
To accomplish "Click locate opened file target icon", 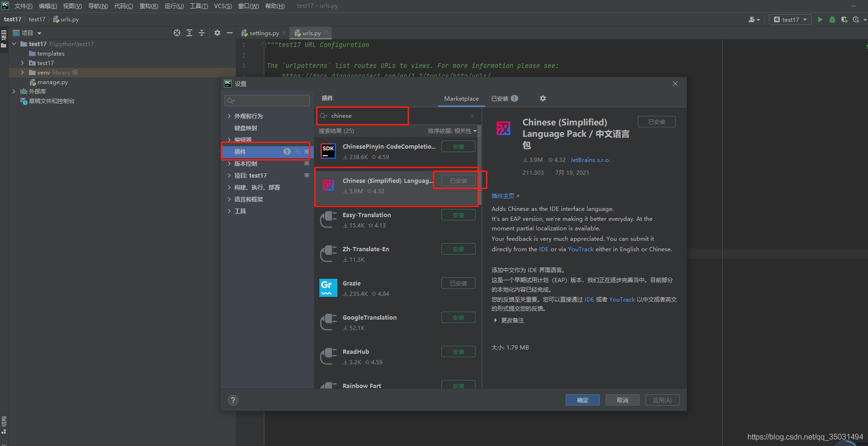I will point(177,33).
